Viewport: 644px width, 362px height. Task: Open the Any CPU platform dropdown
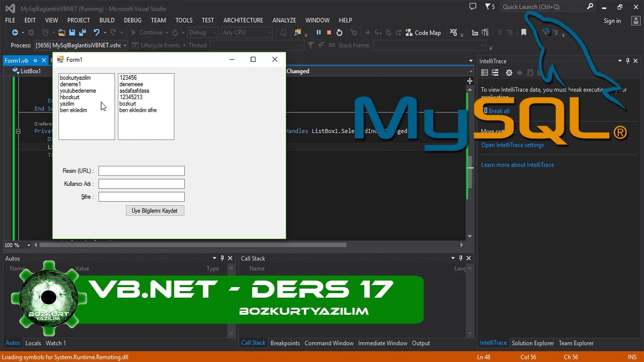coord(247,33)
